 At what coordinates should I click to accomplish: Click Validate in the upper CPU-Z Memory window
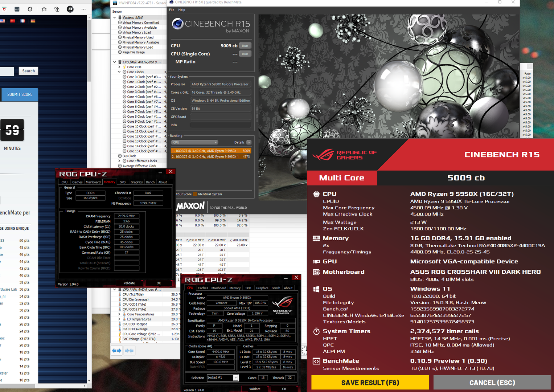[x=129, y=283]
